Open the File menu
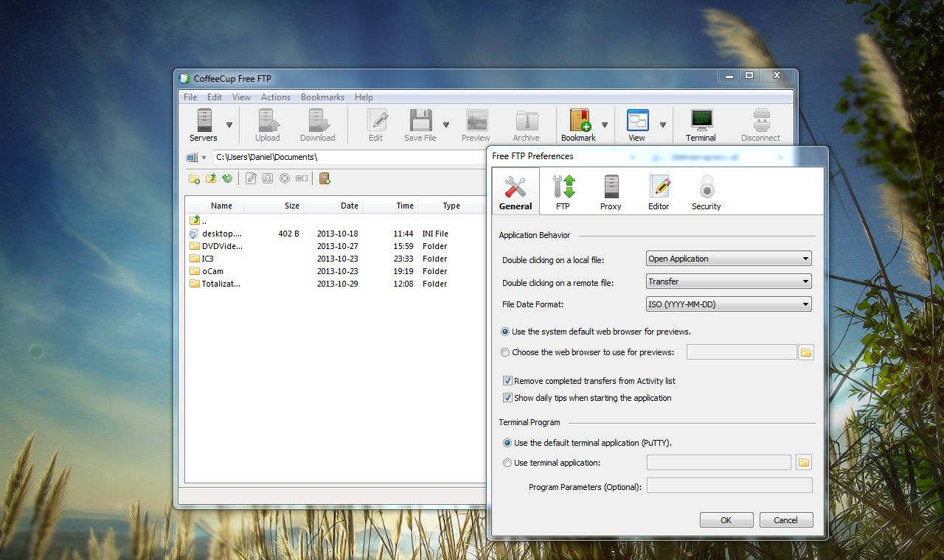This screenshot has width=944, height=560. tap(190, 97)
